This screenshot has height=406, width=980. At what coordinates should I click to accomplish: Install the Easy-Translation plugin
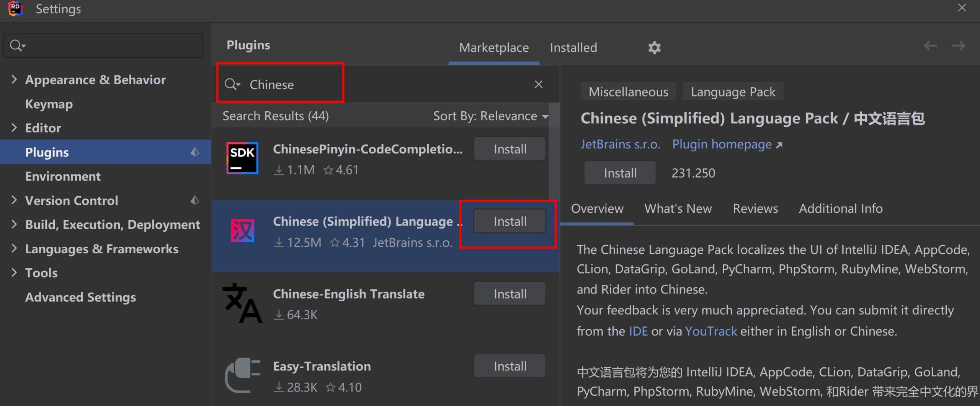pyautogui.click(x=510, y=366)
